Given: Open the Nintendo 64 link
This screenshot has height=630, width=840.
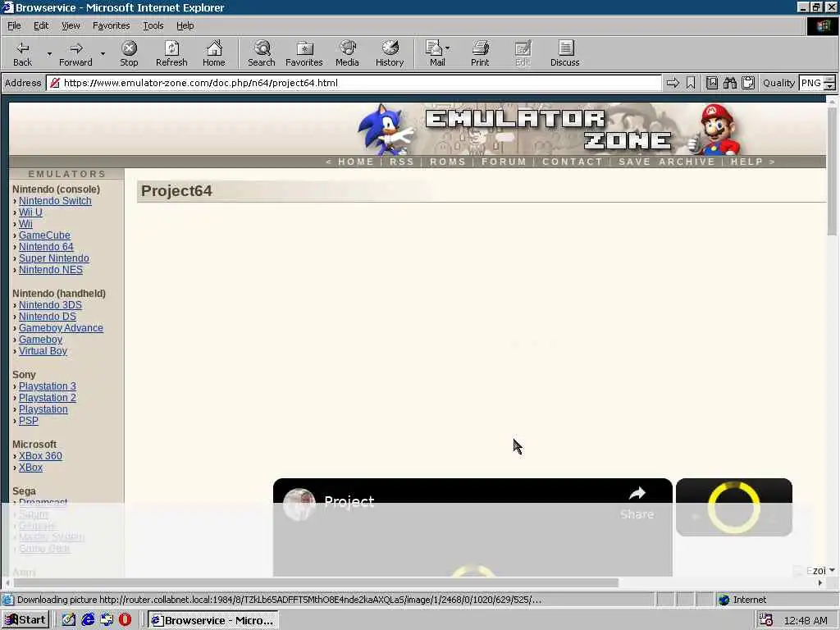Looking at the screenshot, I should pyautogui.click(x=46, y=247).
